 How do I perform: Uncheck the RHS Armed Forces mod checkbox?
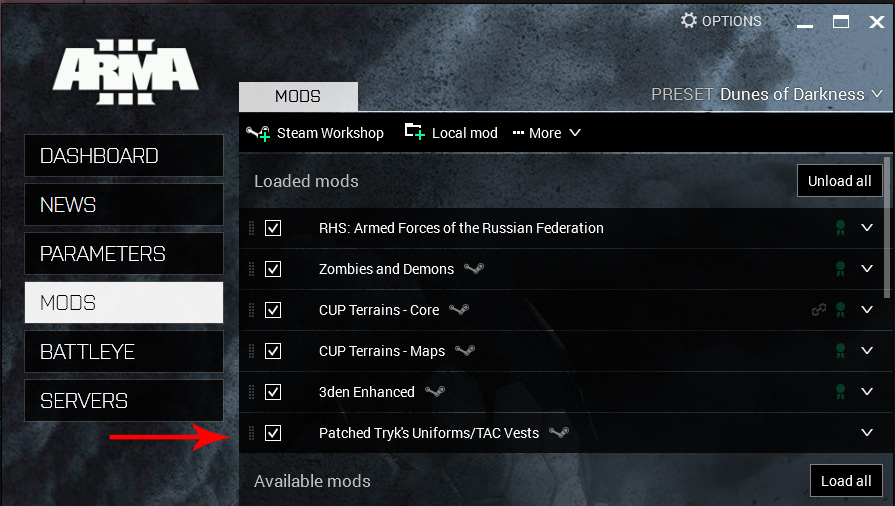tap(273, 228)
